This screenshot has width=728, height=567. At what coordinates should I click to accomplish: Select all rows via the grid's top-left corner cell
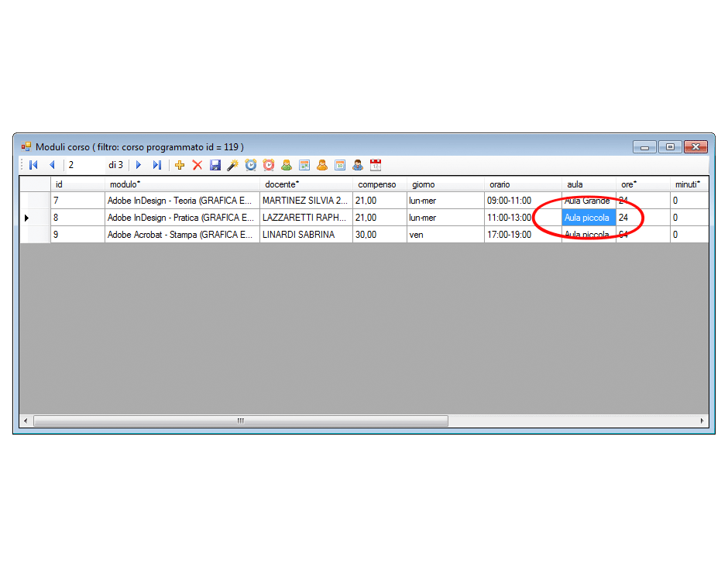pyautogui.click(x=35, y=184)
